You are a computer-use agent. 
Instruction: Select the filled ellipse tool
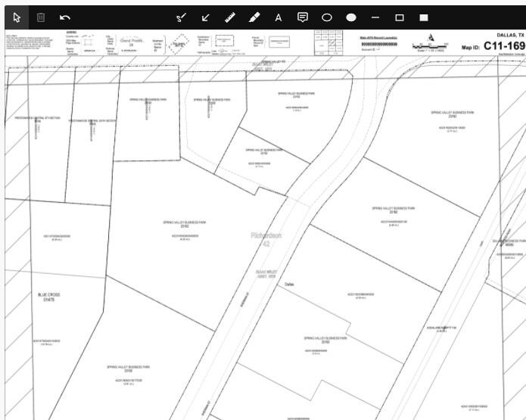(x=351, y=17)
